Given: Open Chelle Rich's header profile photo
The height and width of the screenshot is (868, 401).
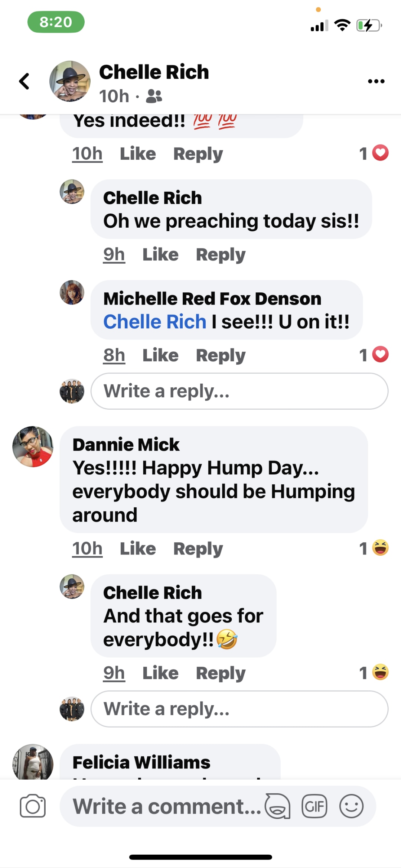Looking at the screenshot, I should tap(70, 81).
